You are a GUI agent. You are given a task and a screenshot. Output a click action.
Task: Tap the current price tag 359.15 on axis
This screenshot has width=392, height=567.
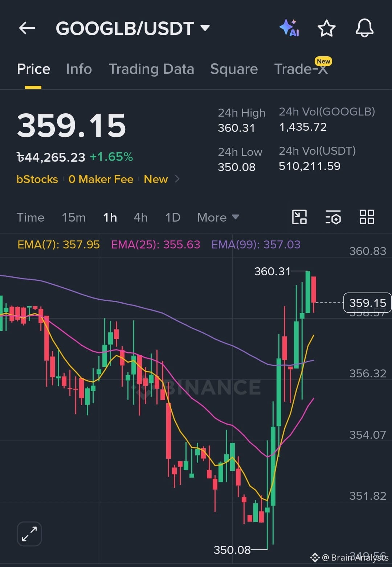367,303
